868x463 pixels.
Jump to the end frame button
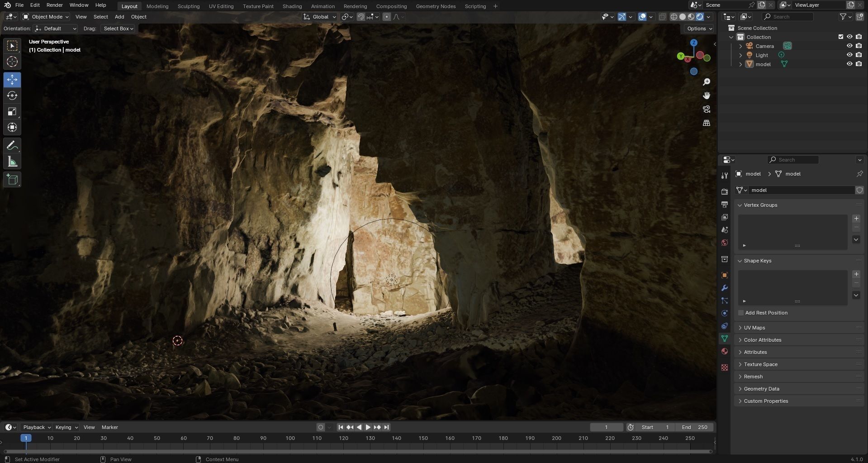pyautogui.click(x=387, y=427)
